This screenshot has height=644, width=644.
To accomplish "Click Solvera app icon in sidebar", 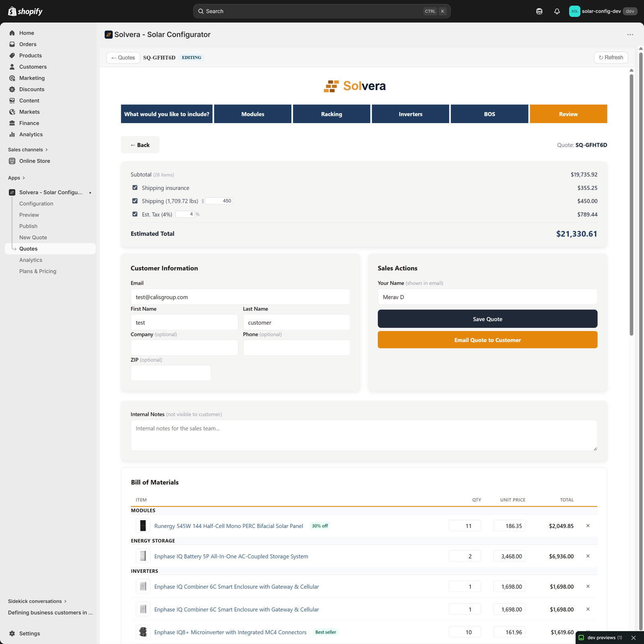I will click(12, 192).
